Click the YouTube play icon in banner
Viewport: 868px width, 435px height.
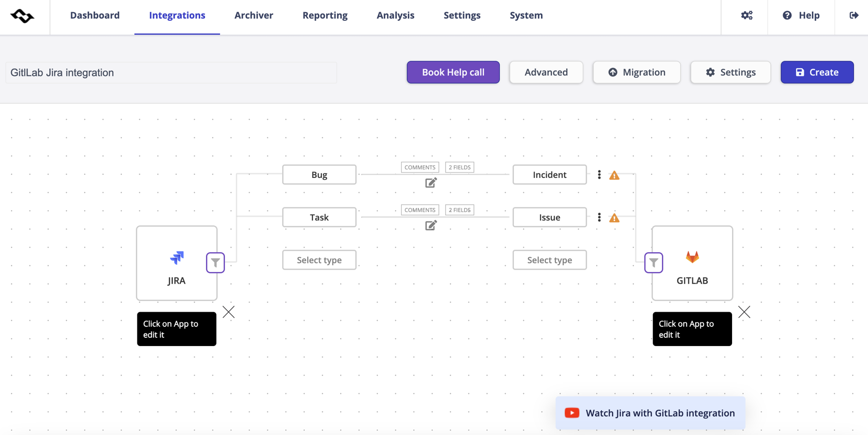point(572,413)
